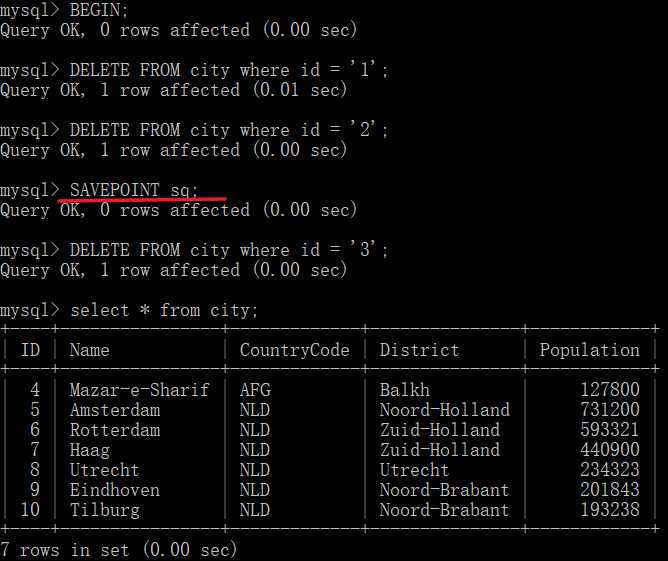Click the select * from city query
The image size is (668, 561).
click(x=163, y=310)
